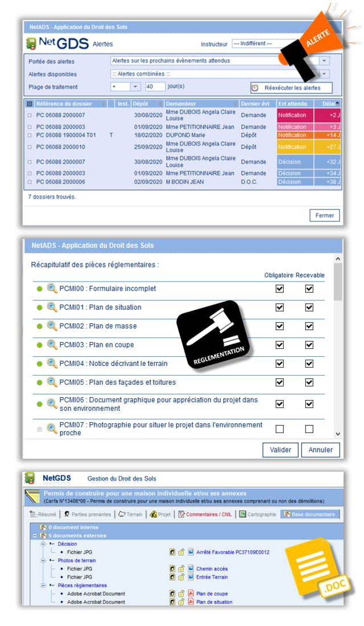364x626 pixels.
Task: Click the padlock icon on the Plan de coupe row
Action: click(181, 594)
